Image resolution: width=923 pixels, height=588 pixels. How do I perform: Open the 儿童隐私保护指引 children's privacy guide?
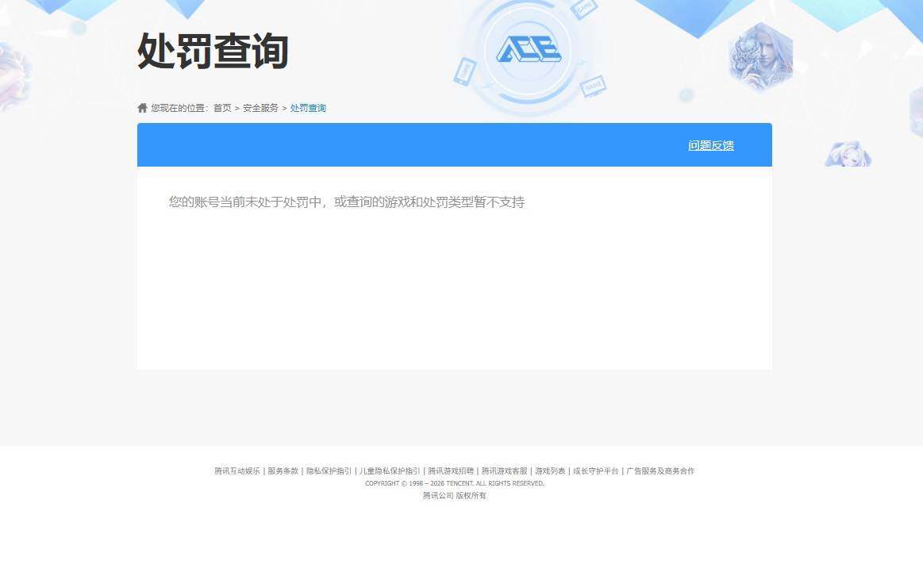pos(388,471)
